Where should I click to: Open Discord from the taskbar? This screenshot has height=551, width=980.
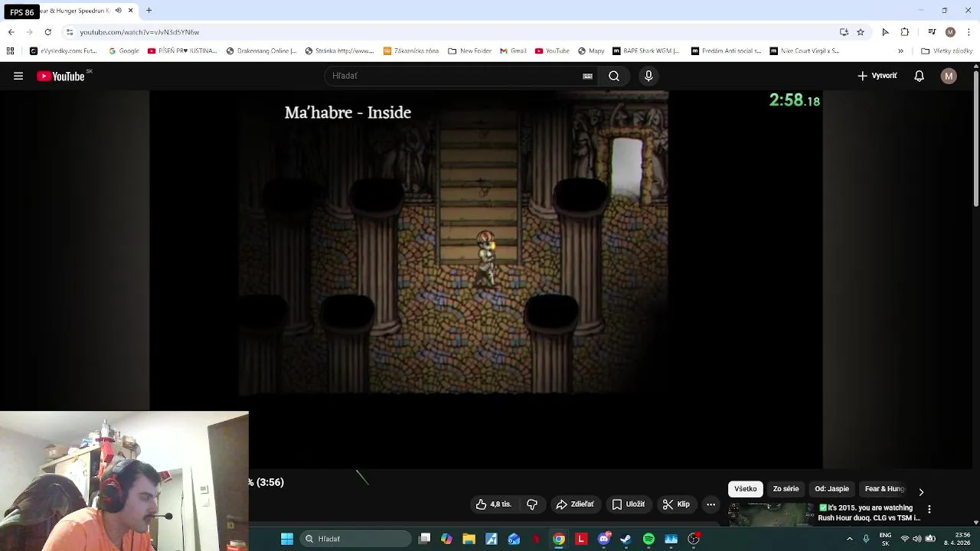coord(603,539)
